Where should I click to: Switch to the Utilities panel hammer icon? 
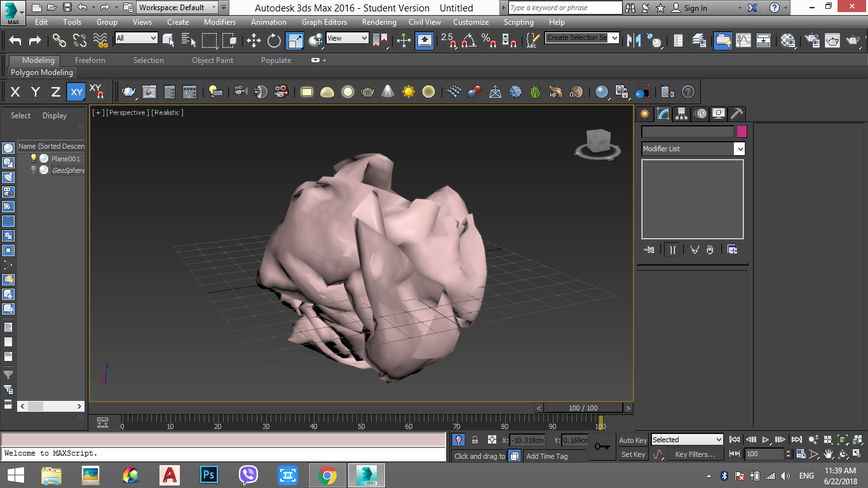tap(736, 114)
